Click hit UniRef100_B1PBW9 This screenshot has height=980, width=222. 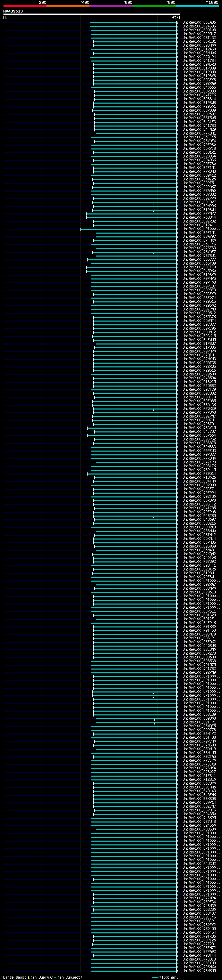pyautogui.click(x=199, y=68)
